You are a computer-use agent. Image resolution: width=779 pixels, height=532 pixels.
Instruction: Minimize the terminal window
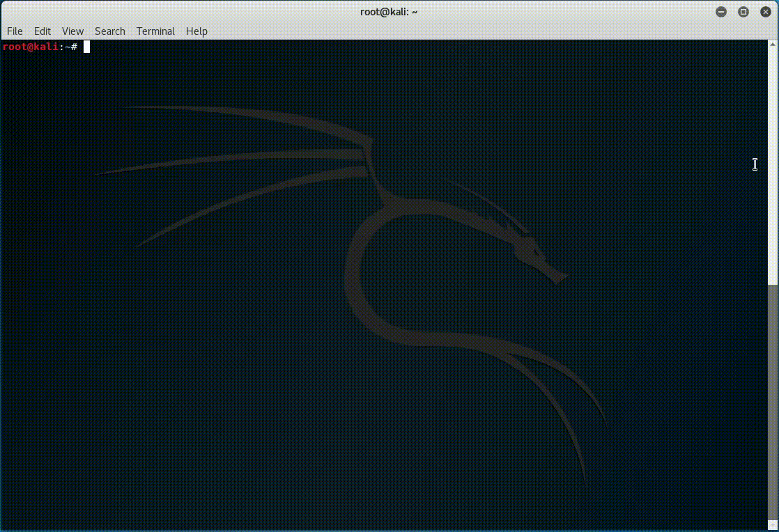click(x=721, y=11)
